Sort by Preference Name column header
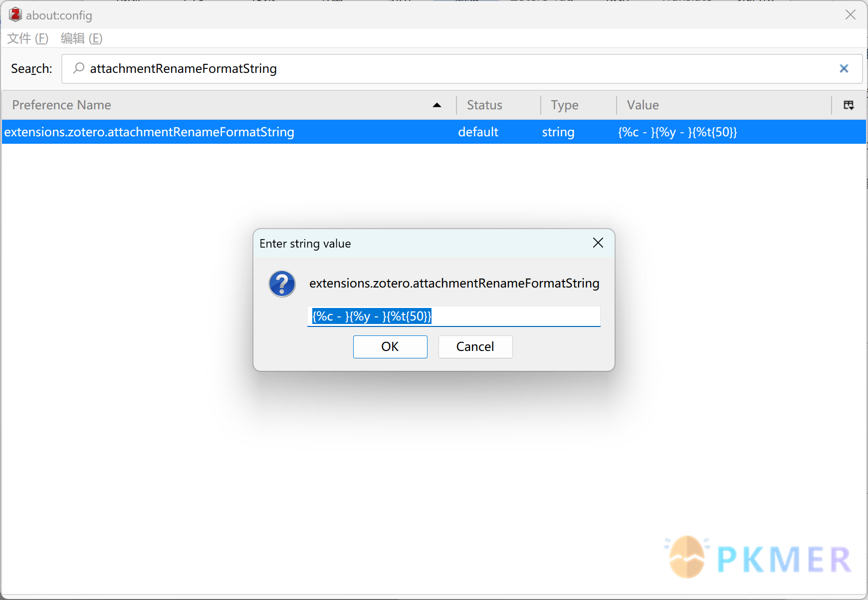This screenshot has width=868, height=600. pyautogui.click(x=228, y=105)
